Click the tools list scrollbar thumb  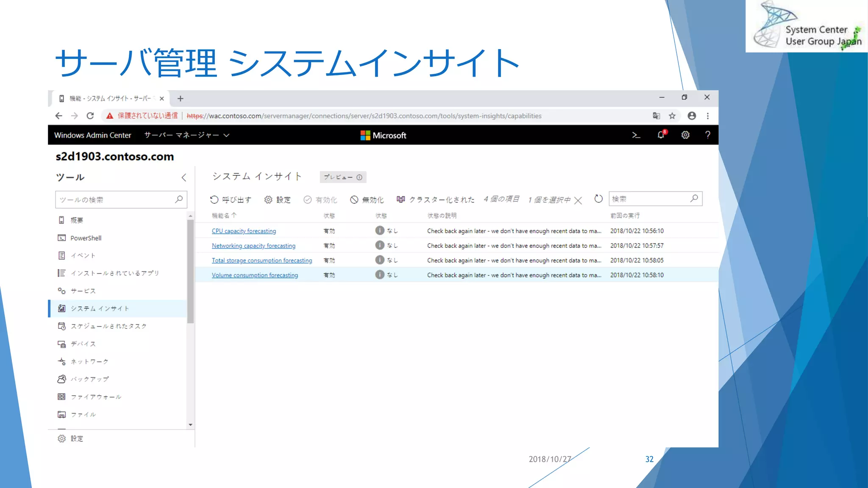click(x=191, y=271)
